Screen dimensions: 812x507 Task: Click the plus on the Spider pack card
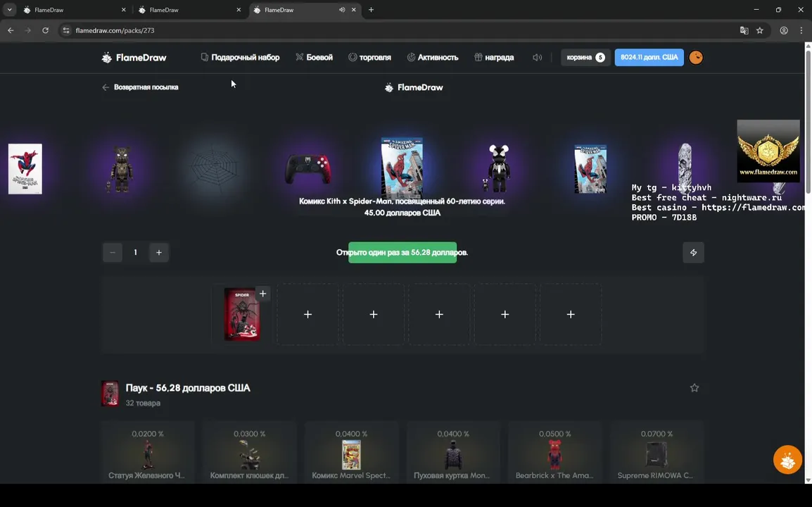coord(263,294)
